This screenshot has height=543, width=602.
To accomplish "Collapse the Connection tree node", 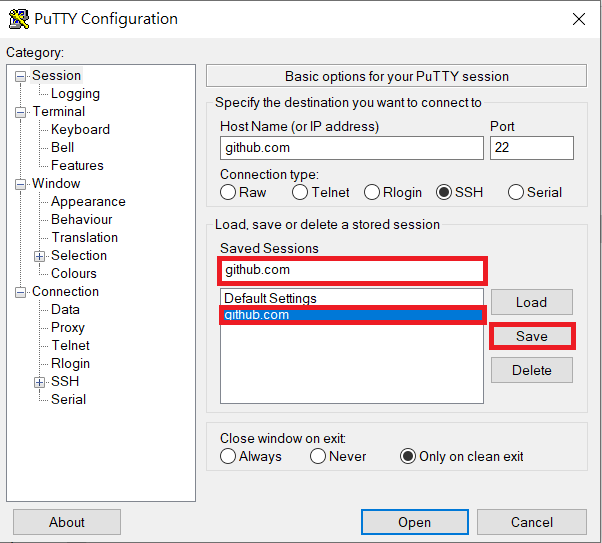I will [x=20, y=292].
